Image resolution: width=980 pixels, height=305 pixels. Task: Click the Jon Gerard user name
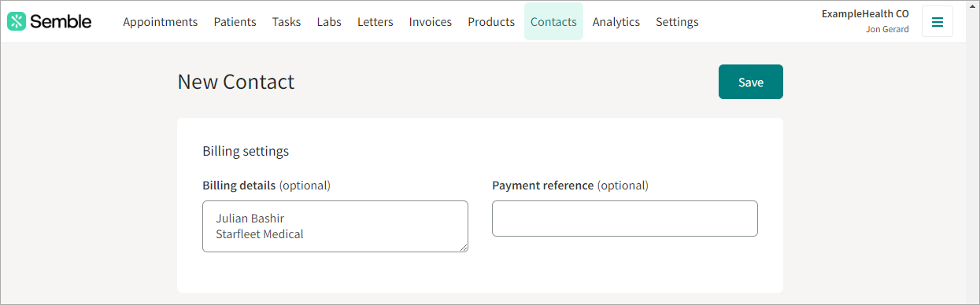(x=887, y=29)
